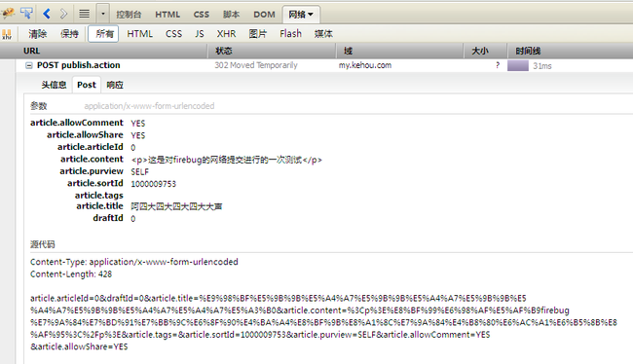This screenshot has width=633, height=364.
Task: Click the draftId parameter name
Action: coord(108,218)
